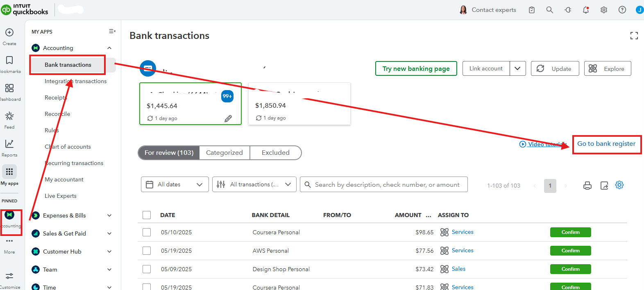Click the Contact experts avatar
This screenshot has width=644, height=290.
(463, 10)
